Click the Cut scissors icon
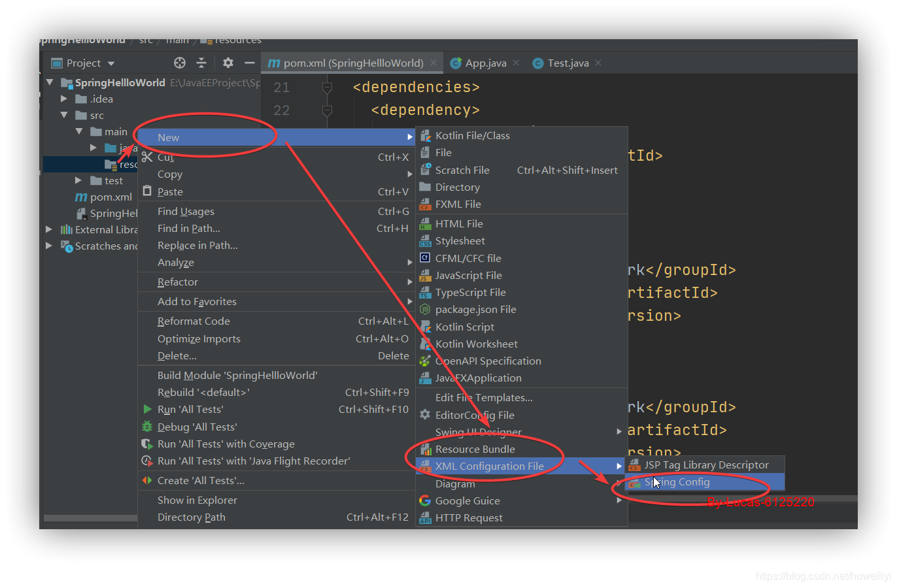The width and height of the screenshot is (897, 588). click(147, 157)
